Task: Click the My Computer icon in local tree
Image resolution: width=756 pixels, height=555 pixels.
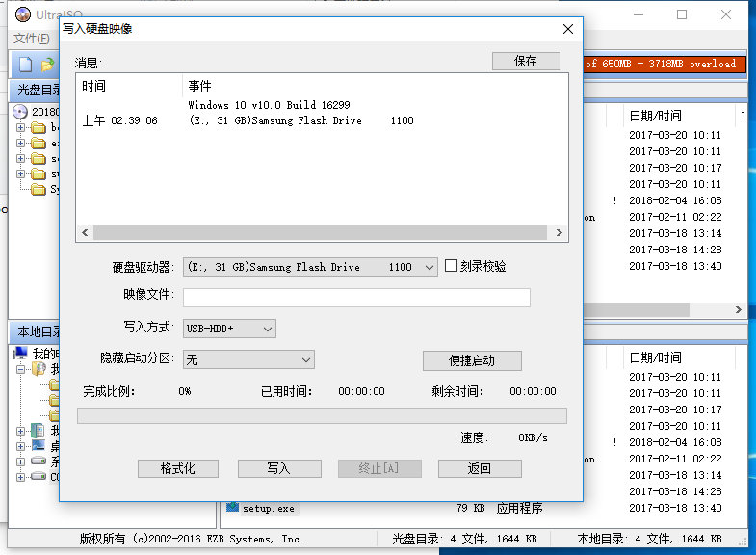Action: click(20, 354)
